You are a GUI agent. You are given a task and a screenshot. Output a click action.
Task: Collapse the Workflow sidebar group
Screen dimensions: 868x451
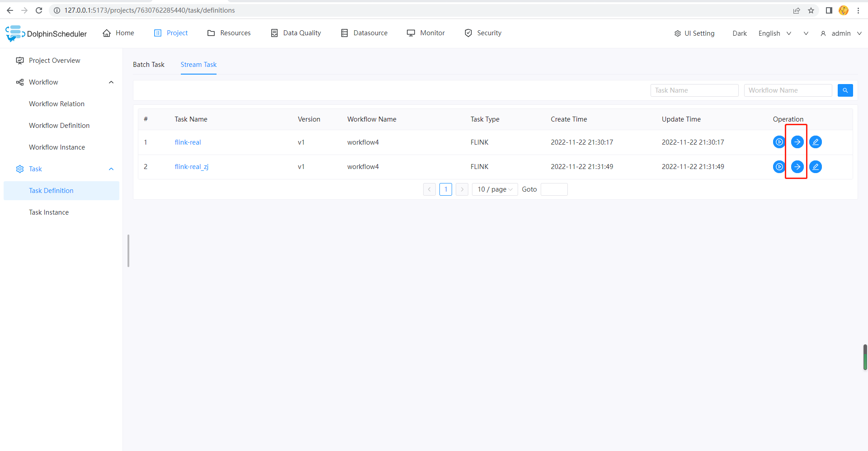[111, 82]
